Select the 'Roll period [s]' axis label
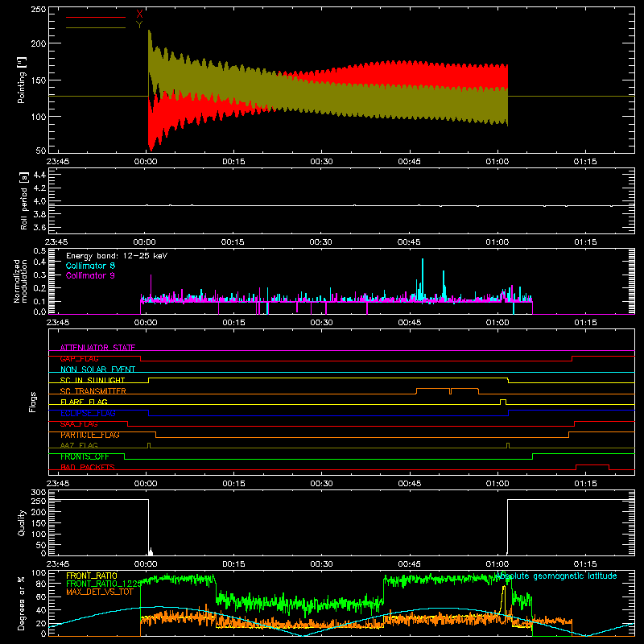This screenshot has height=644, width=644. (24, 200)
